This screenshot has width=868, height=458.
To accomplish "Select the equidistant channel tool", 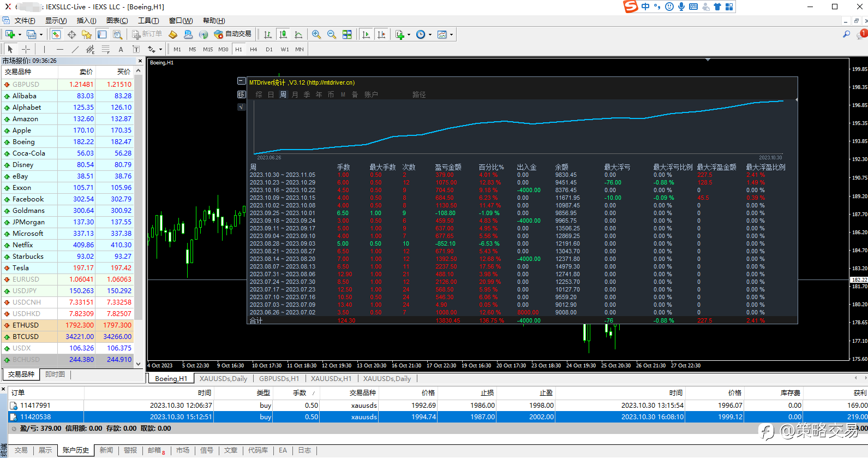I will pyautogui.click(x=91, y=49).
